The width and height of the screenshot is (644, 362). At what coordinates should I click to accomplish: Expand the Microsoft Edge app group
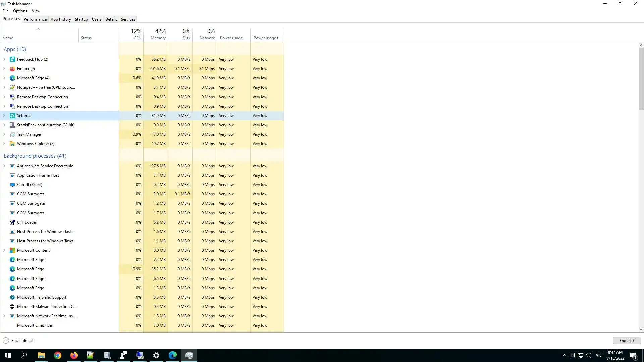(4, 78)
